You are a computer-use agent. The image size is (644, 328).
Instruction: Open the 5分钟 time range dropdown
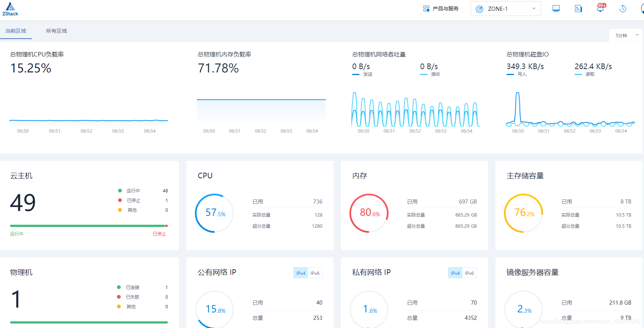(x=627, y=35)
